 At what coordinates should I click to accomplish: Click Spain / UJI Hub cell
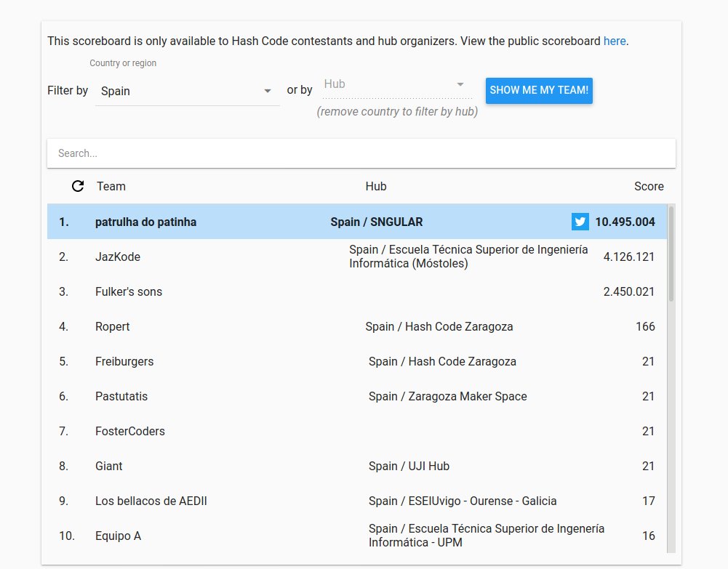[x=409, y=466]
